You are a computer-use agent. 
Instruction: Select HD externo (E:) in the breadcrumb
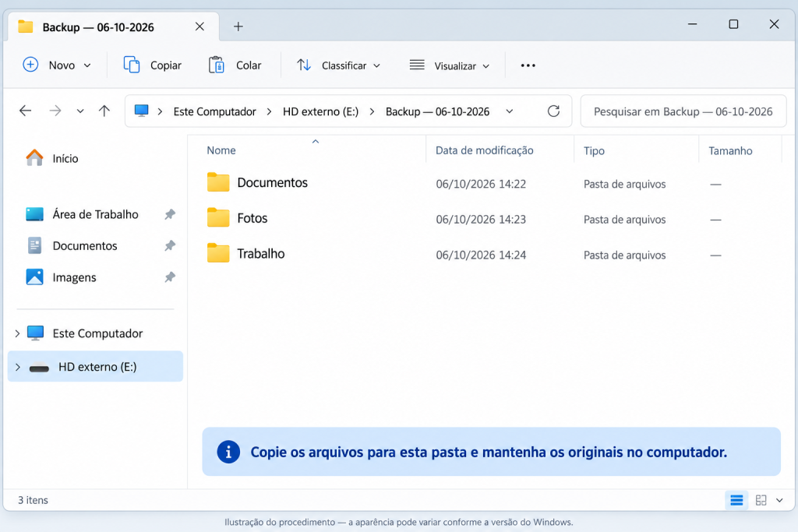pos(320,111)
